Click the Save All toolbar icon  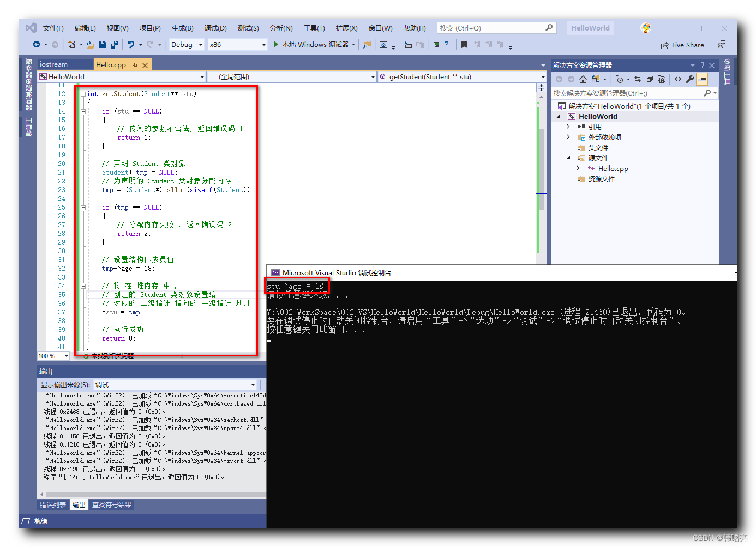pos(115,45)
